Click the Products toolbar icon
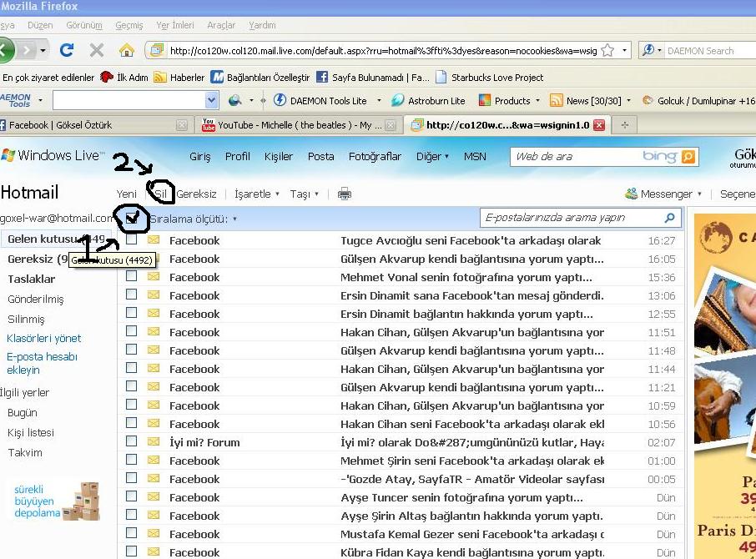The height and width of the screenshot is (559, 756). click(484, 100)
